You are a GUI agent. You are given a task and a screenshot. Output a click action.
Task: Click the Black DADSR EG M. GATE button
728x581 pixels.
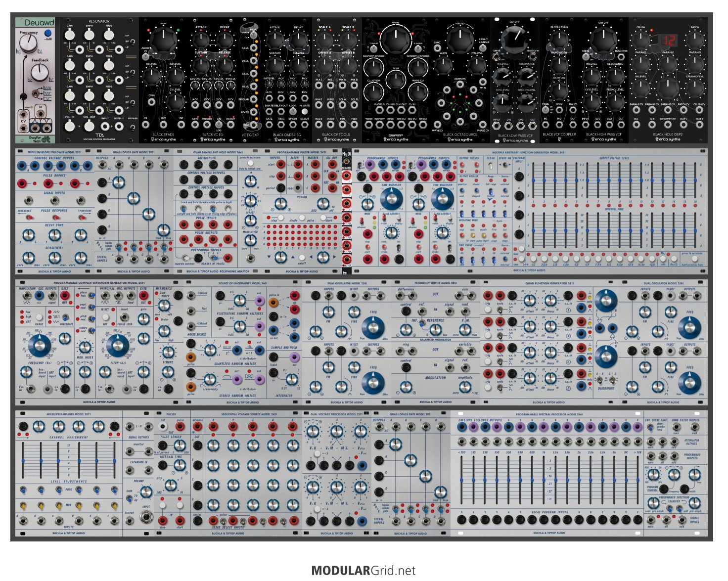tap(305, 112)
